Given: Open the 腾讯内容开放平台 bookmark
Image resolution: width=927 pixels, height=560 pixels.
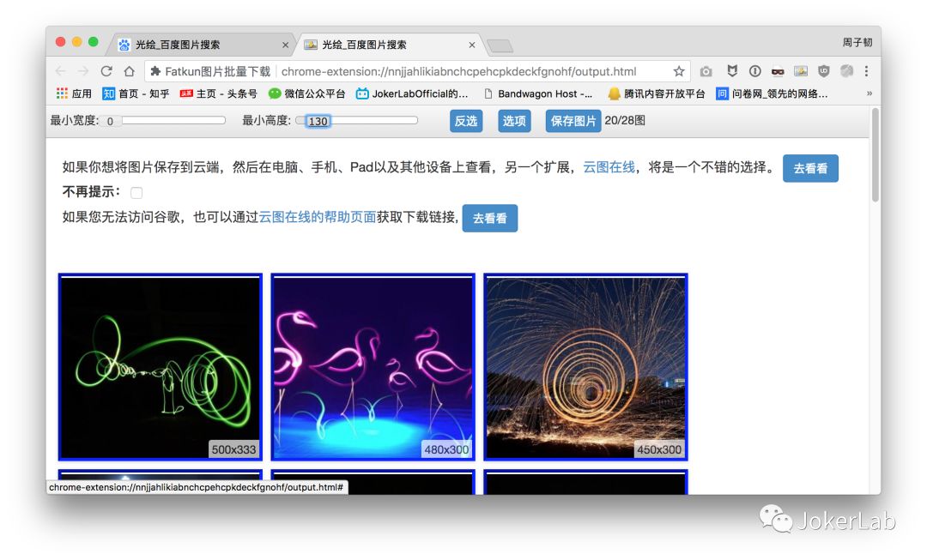Looking at the screenshot, I should 657,93.
